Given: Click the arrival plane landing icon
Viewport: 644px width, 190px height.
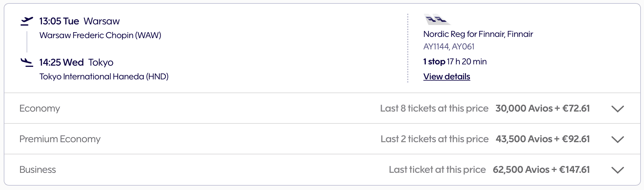Looking at the screenshot, I should [x=27, y=62].
